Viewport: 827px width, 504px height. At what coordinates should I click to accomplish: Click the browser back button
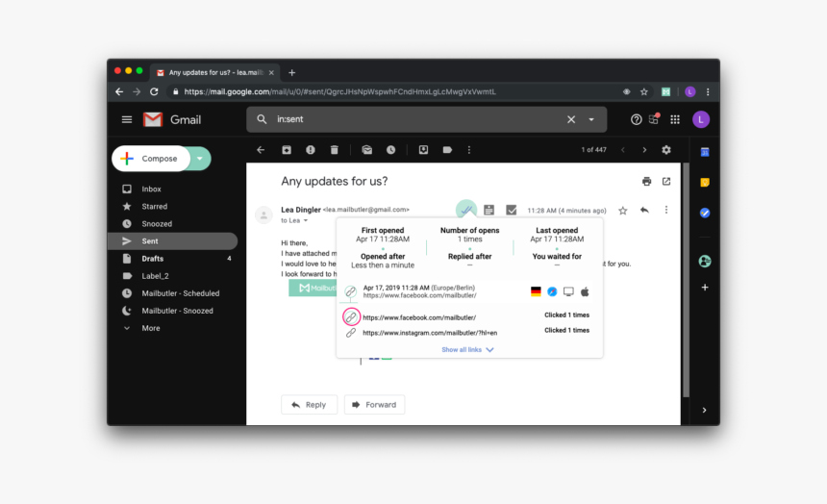(119, 91)
